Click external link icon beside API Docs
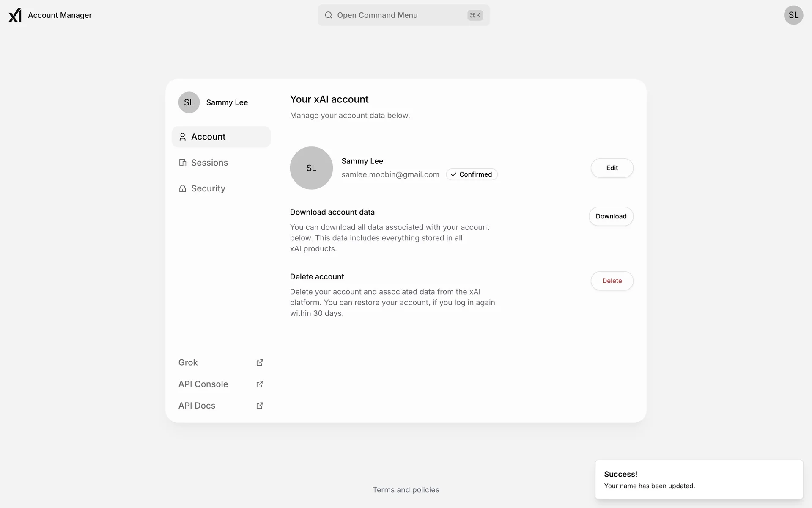Screen dimensions: 812x508 [x=260, y=406]
